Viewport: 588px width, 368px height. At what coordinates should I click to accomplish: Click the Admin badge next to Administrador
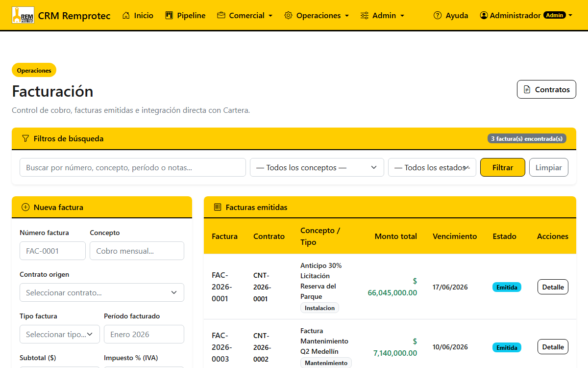(x=555, y=16)
